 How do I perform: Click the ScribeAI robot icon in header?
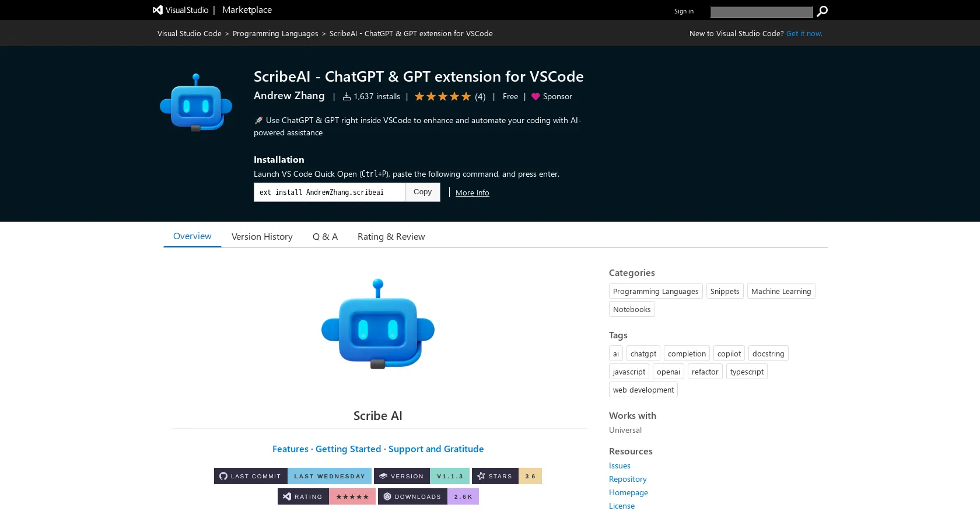pos(196,103)
